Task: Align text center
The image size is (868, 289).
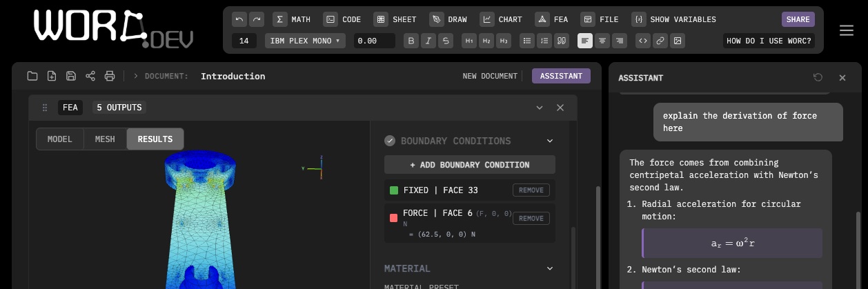Action: [x=603, y=41]
